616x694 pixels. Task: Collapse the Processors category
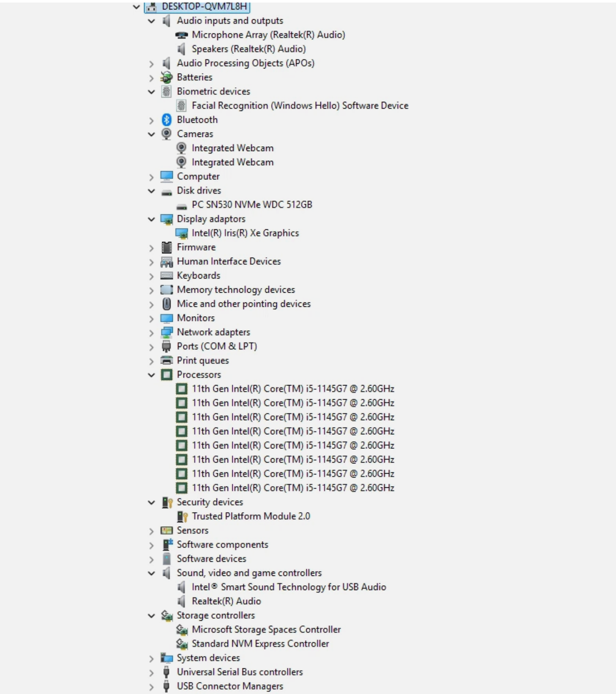(x=151, y=375)
